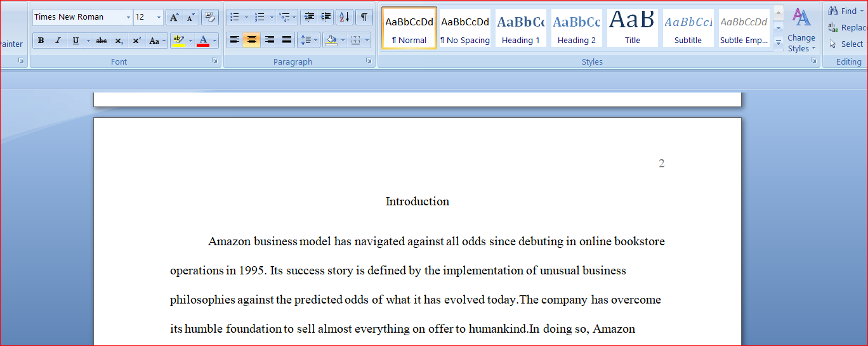
Task: Toggle Center alignment
Action: click(x=252, y=40)
